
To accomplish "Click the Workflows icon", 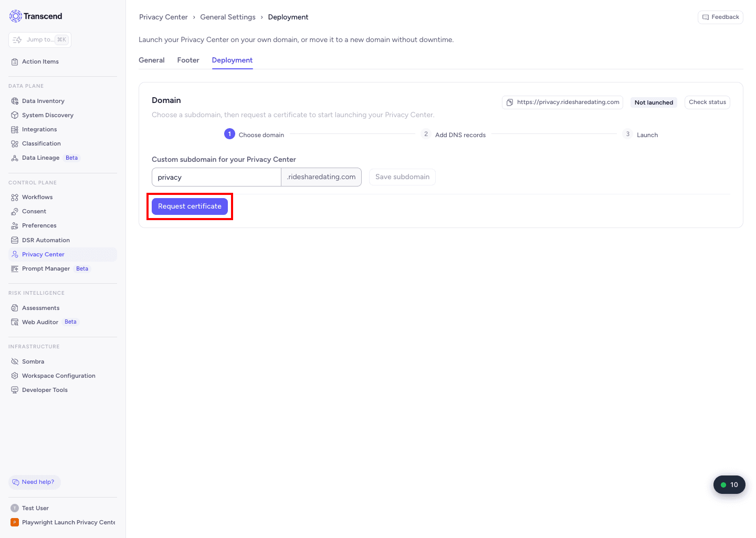I will [15, 197].
